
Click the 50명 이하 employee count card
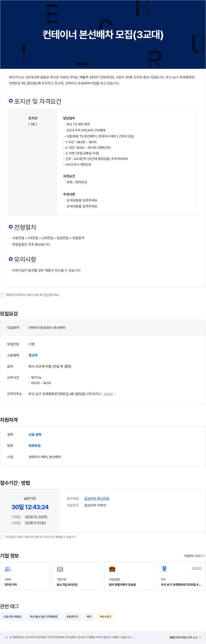25,576
